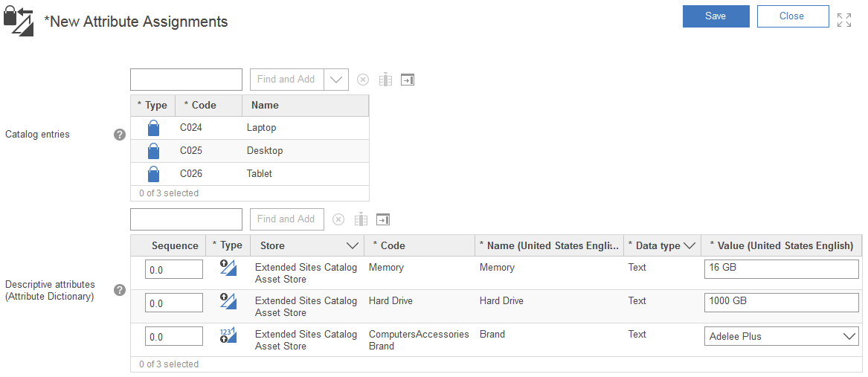Click the attributes table delete icon
The image size is (868, 377).
(x=338, y=219)
